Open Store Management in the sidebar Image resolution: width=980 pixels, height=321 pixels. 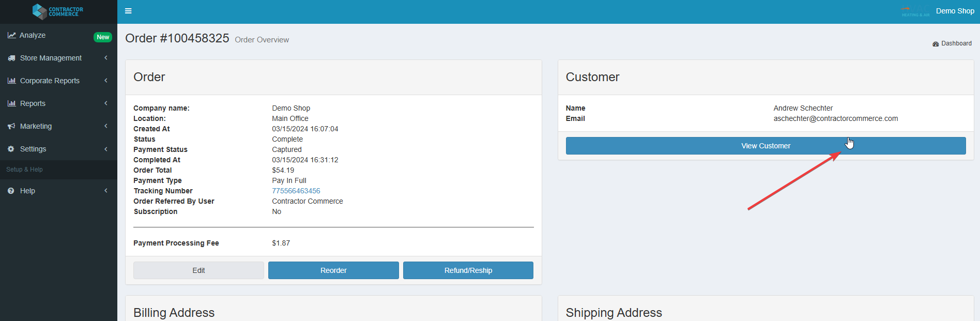58,58
